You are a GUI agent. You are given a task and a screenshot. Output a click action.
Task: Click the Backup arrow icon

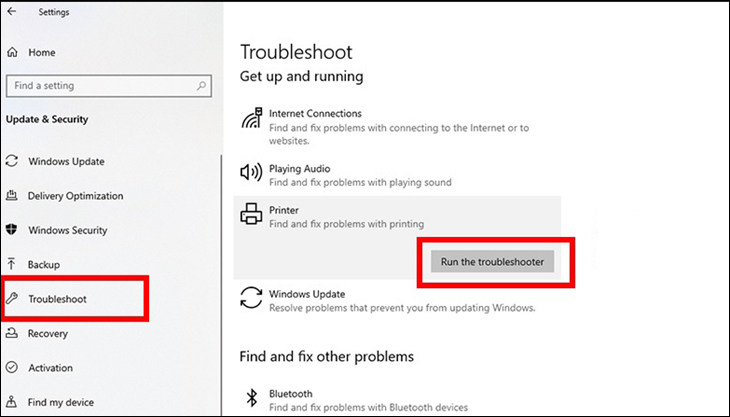click(12, 264)
